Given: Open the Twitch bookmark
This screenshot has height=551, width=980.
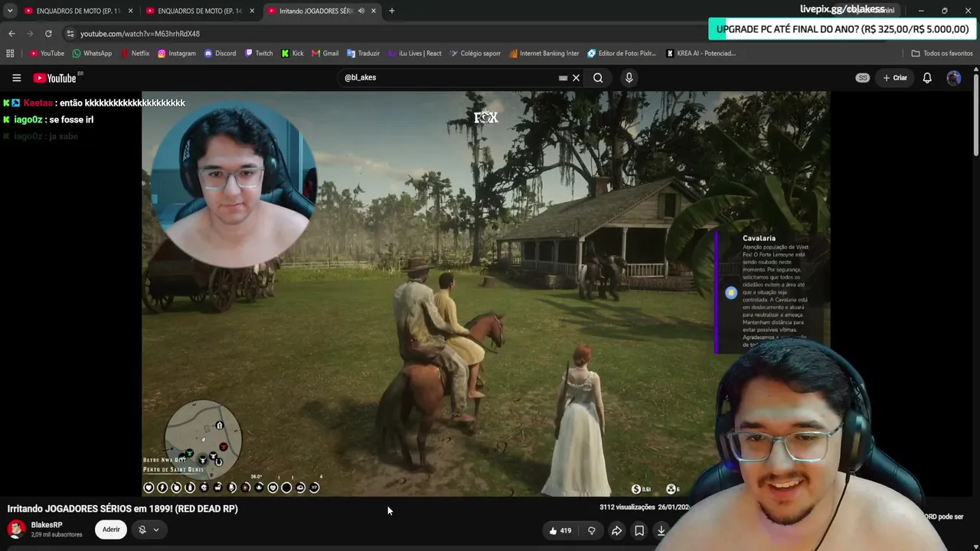Looking at the screenshot, I should 259,54.
